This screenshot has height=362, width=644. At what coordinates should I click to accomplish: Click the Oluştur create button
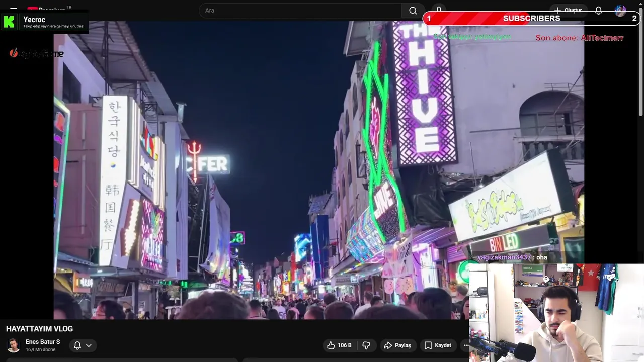(568, 11)
